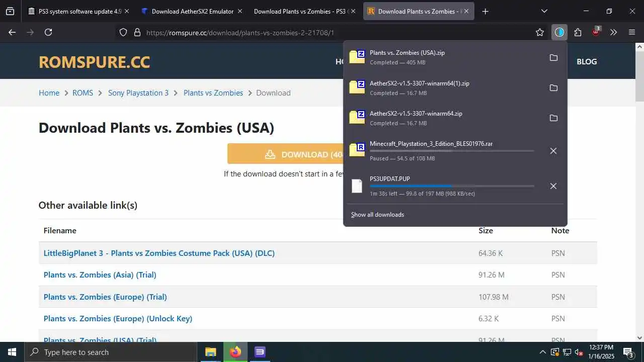644x362 pixels.
Task: Go back to previous page
Action: 12,32
